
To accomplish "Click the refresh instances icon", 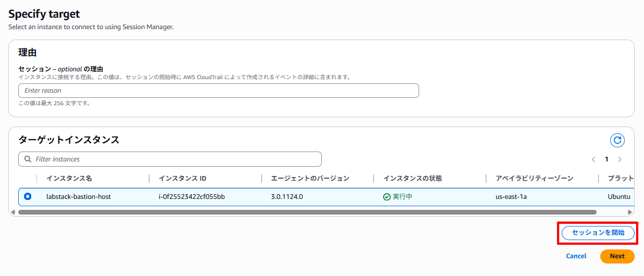I will click(617, 140).
